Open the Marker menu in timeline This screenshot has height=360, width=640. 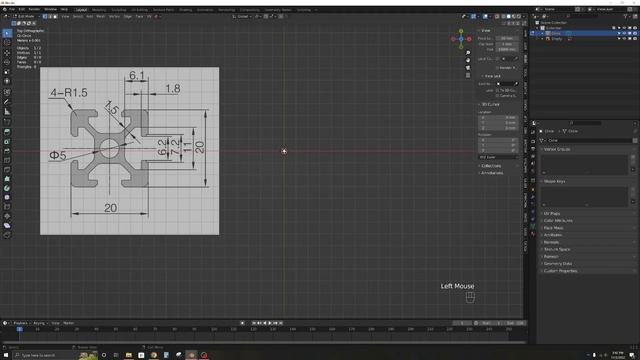(69, 323)
